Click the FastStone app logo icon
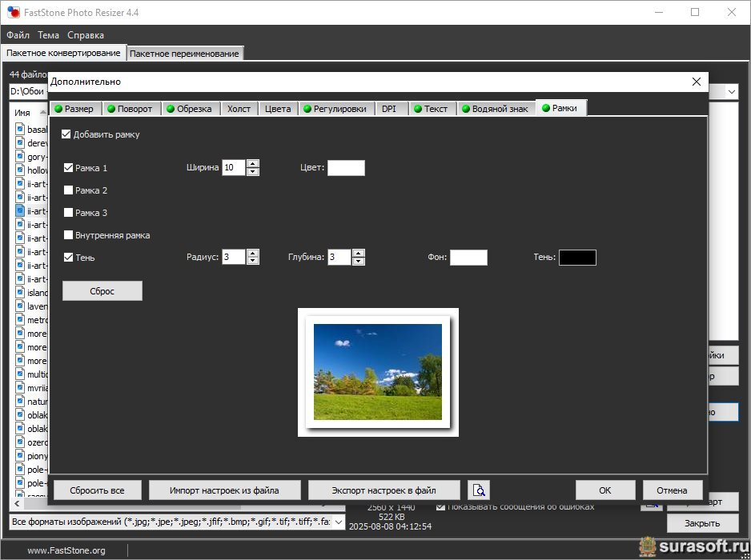 coord(14,12)
